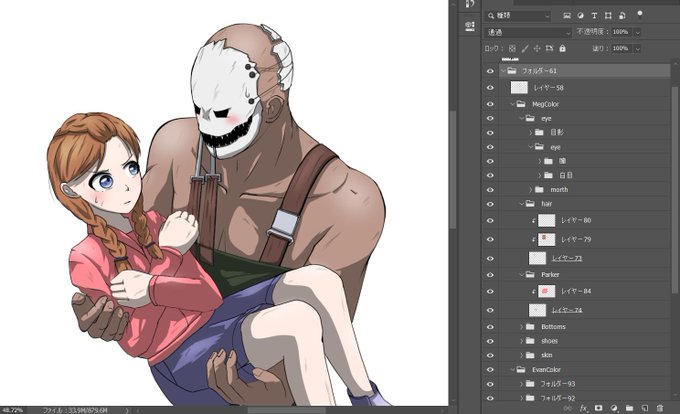Click folder icon of Bottoms group

(530, 326)
